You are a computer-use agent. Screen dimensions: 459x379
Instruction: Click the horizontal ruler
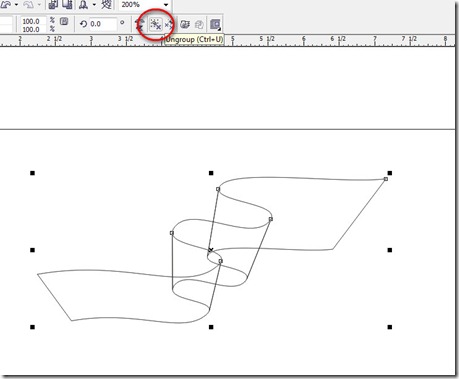pos(228,40)
